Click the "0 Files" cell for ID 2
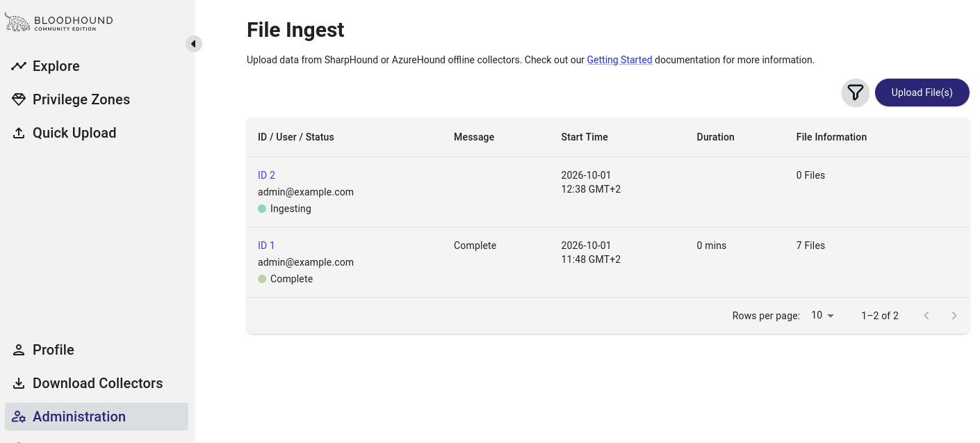980x443 pixels. (x=810, y=175)
